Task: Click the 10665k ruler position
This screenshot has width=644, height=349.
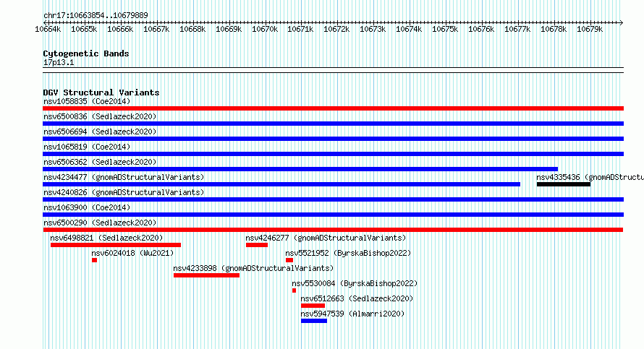Action: click(x=84, y=29)
